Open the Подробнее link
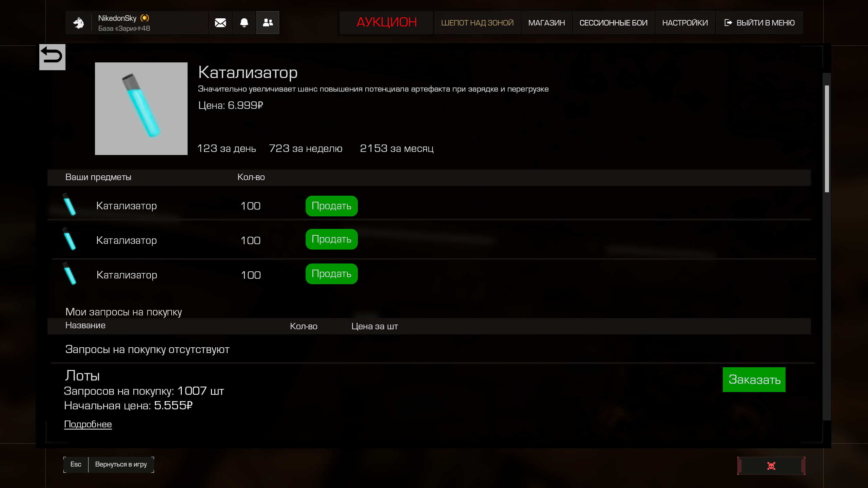Image resolution: width=868 pixels, height=488 pixels. tap(88, 424)
